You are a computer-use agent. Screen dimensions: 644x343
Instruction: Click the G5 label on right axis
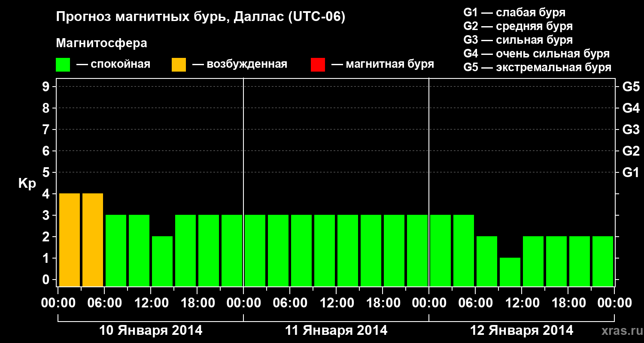(x=631, y=87)
